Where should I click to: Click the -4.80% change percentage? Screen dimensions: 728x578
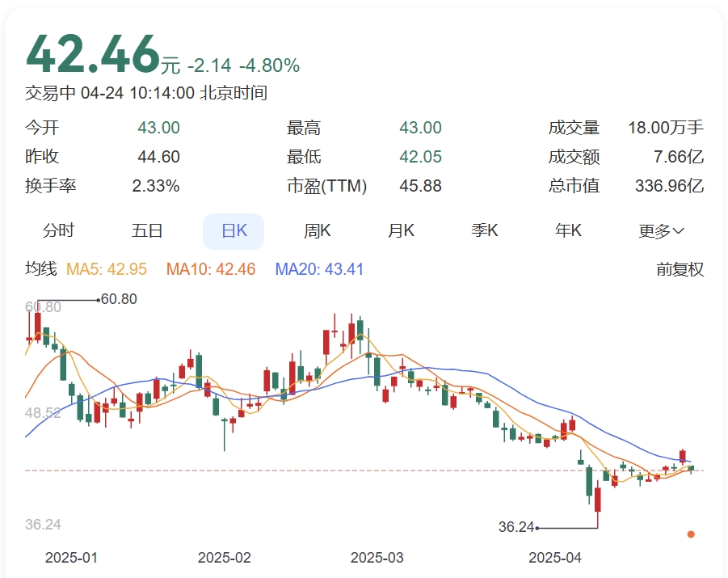[269, 65]
